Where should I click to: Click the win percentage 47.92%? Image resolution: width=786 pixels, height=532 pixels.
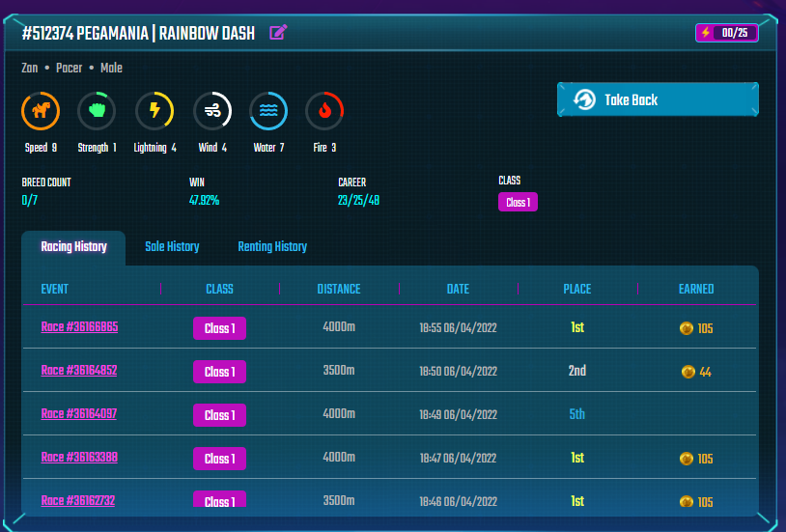coord(204,201)
